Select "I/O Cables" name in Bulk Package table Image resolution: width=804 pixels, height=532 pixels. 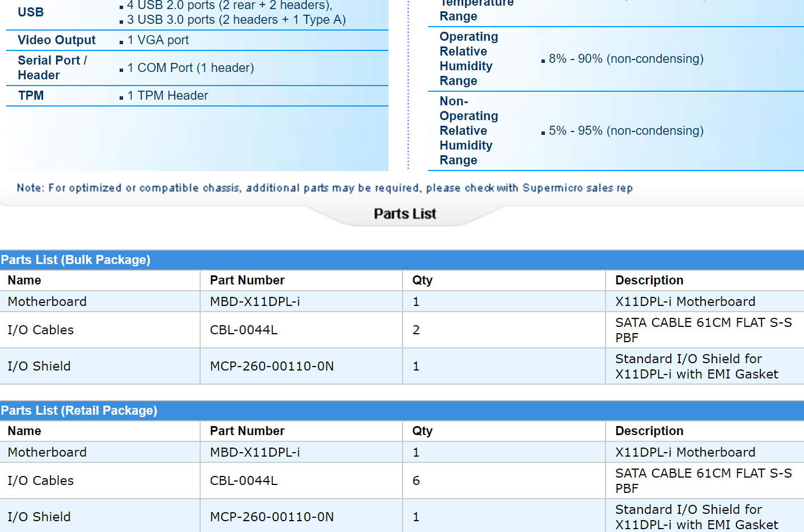pyautogui.click(x=41, y=330)
